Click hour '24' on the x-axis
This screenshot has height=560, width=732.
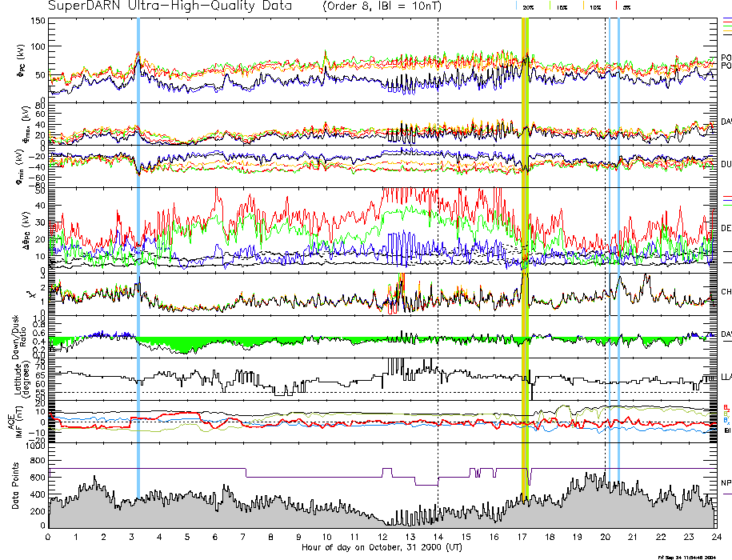coord(717,537)
